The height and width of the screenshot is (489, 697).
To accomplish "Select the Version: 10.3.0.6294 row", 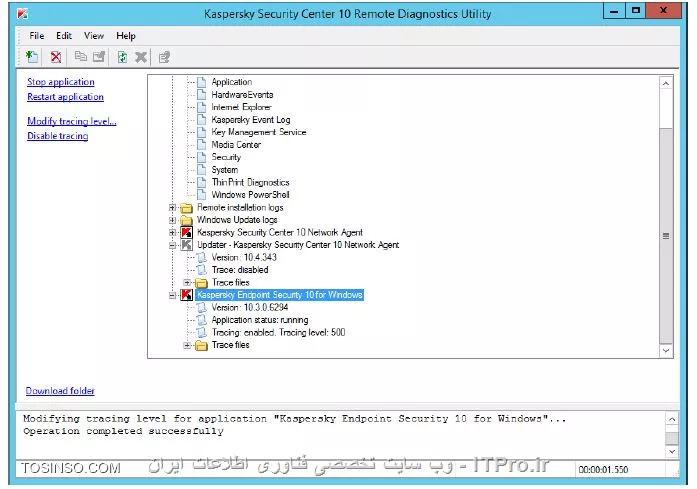I will pyautogui.click(x=250, y=308).
